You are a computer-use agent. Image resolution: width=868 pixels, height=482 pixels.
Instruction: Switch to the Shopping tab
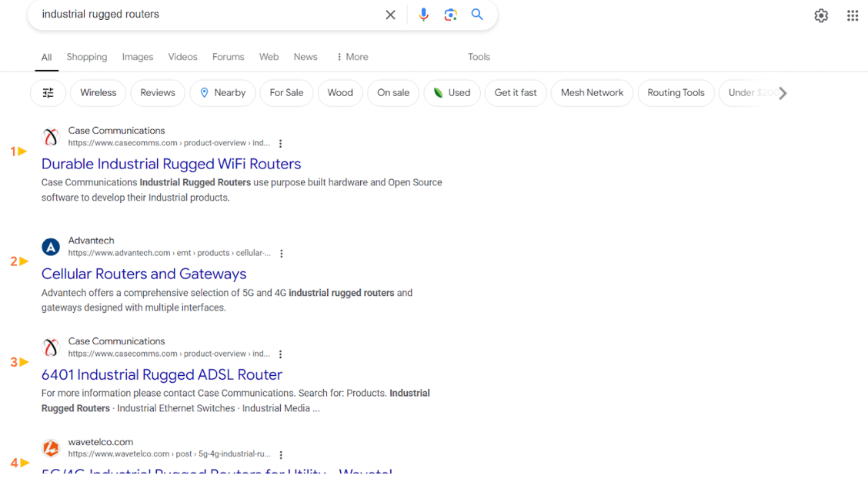[87, 57]
